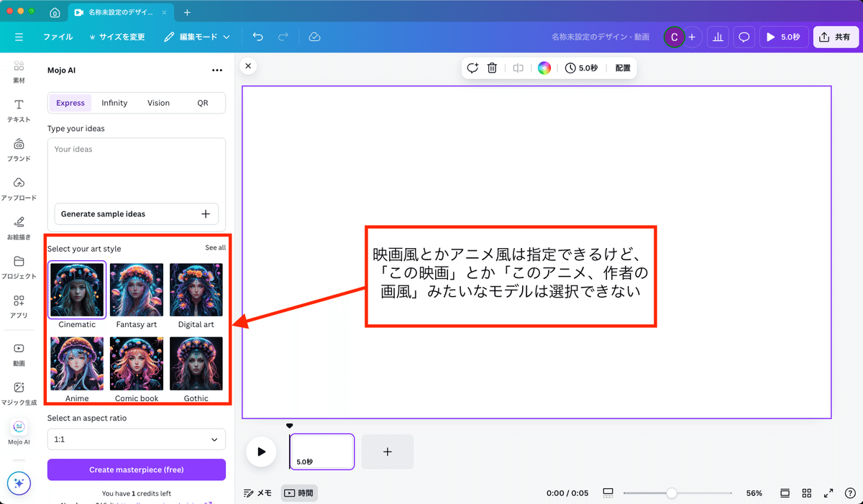Open the テキスト text panel

pos(19,111)
